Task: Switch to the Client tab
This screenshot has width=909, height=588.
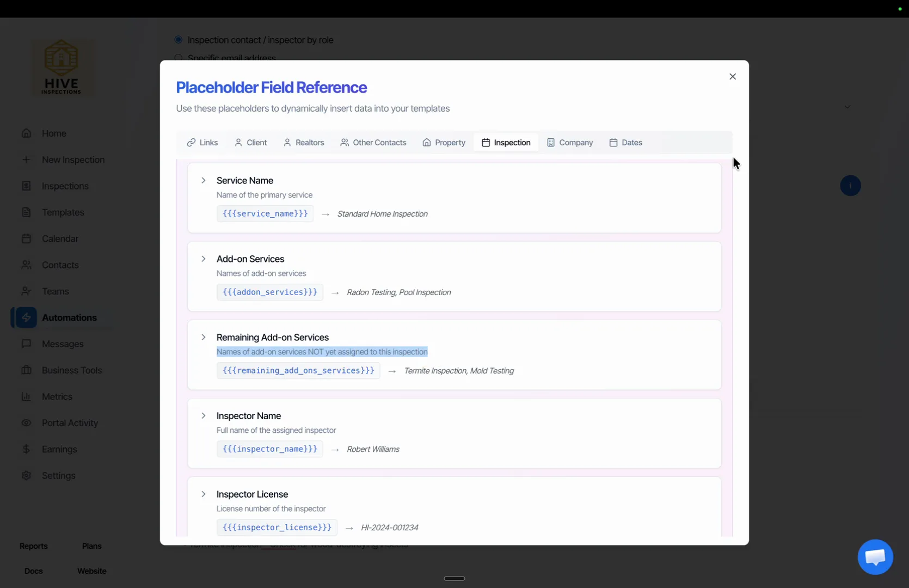Action: pos(251,143)
